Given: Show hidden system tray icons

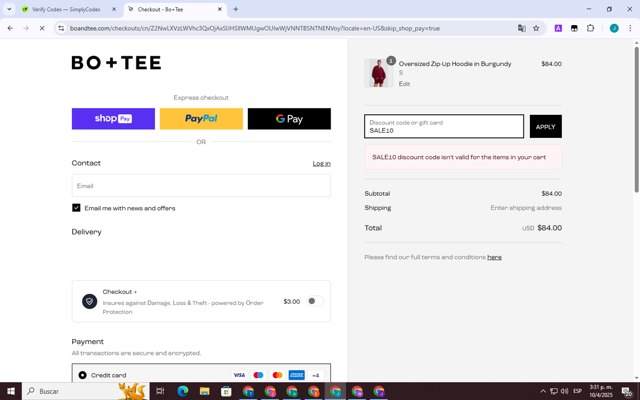Looking at the screenshot, I should pos(543,391).
